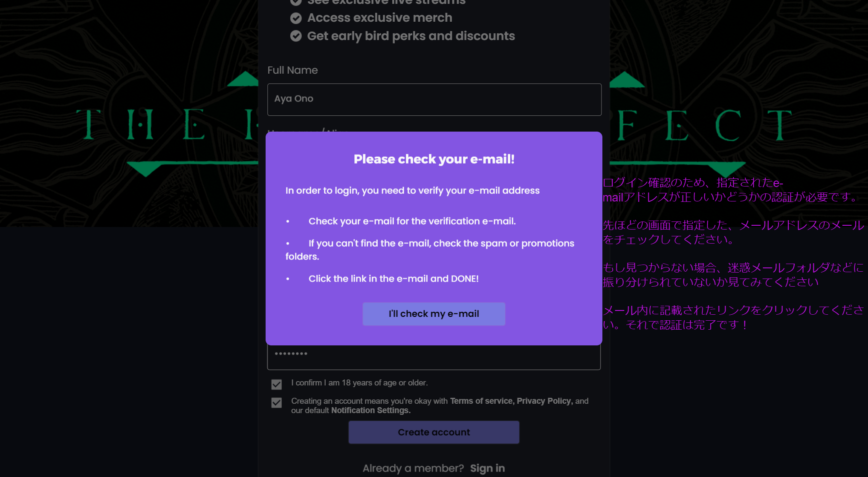Click the checkmark icon beside early bird perks
Viewport: 868px width, 477px height.
pyautogui.click(x=296, y=36)
